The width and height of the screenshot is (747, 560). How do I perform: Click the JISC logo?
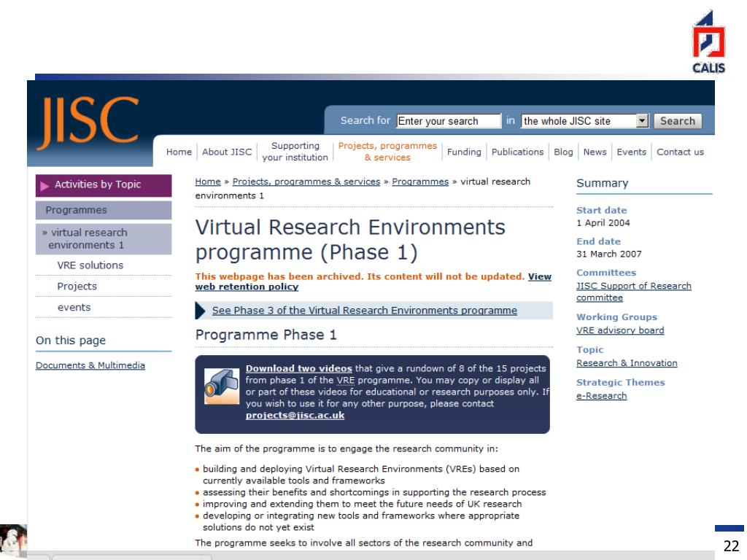(x=89, y=122)
